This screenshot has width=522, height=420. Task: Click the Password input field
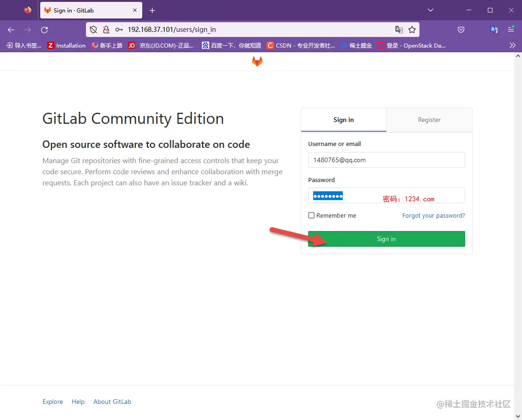click(387, 195)
